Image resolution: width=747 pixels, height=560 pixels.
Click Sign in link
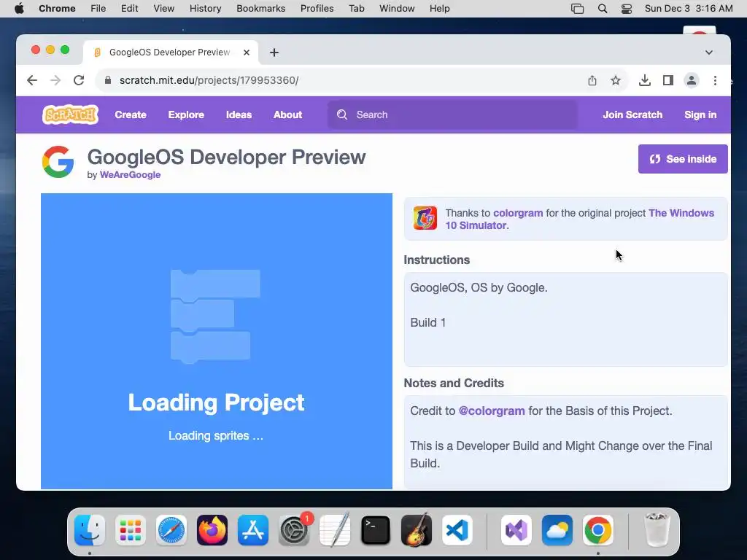pyautogui.click(x=700, y=114)
